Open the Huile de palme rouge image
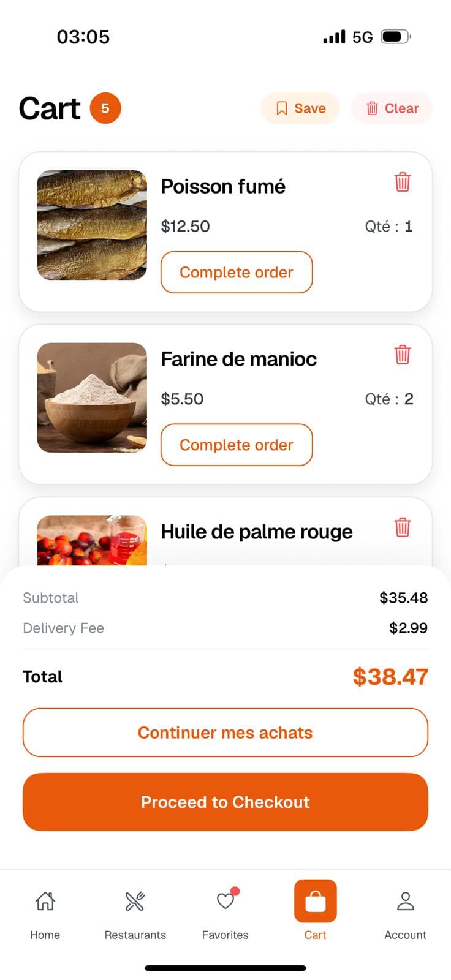Image resolution: width=451 pixels, height=980 pixels. click(x=92, y=540)
